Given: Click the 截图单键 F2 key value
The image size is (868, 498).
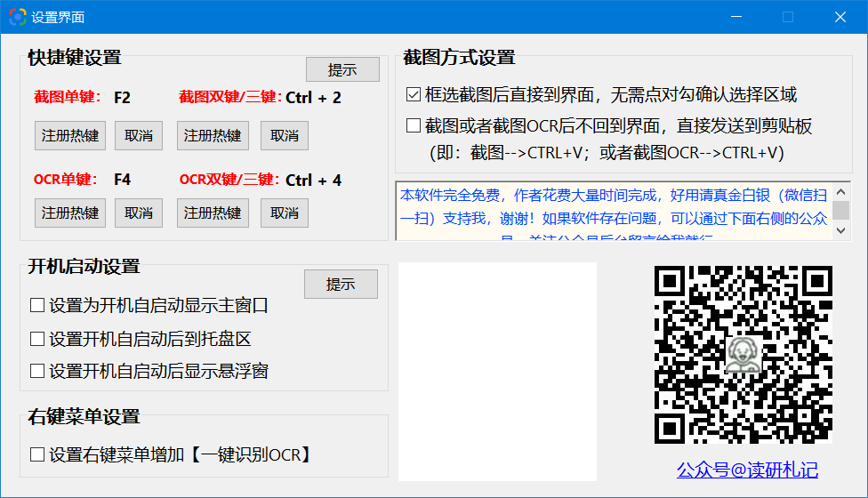Looking at the screenshot, I should (x=123, y=98).
